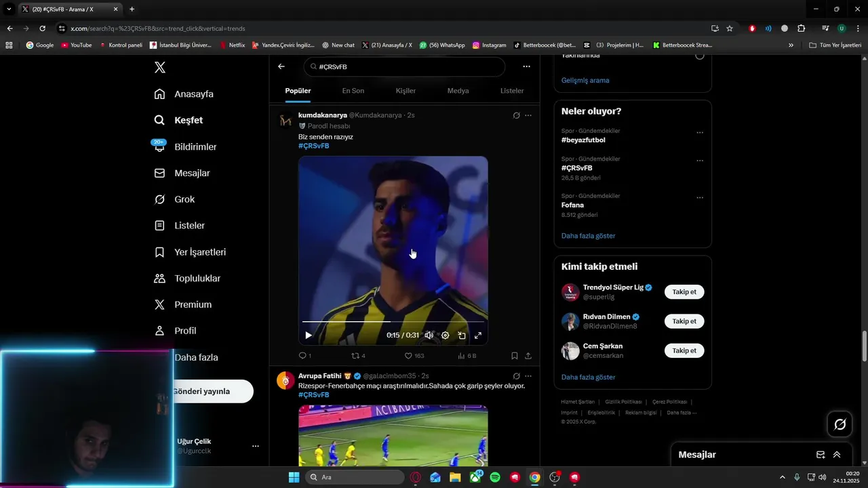Open Yer İşaretleri bookmarks

[190, 252]
